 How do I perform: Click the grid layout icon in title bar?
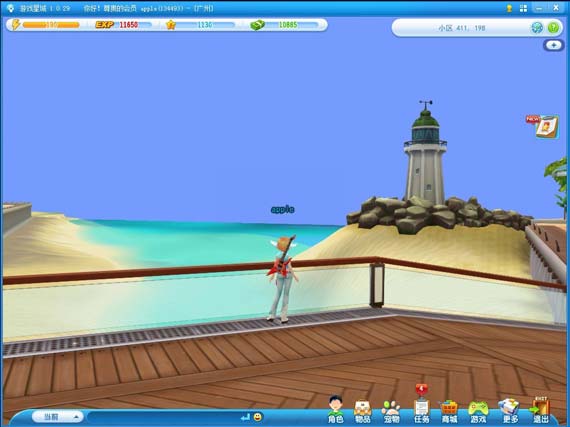tap(523, 8)
